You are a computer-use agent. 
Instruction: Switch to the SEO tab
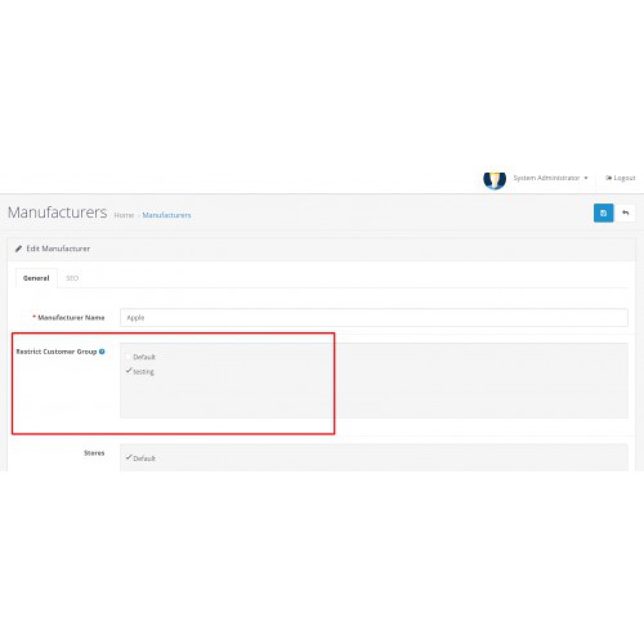pos(72,278)
